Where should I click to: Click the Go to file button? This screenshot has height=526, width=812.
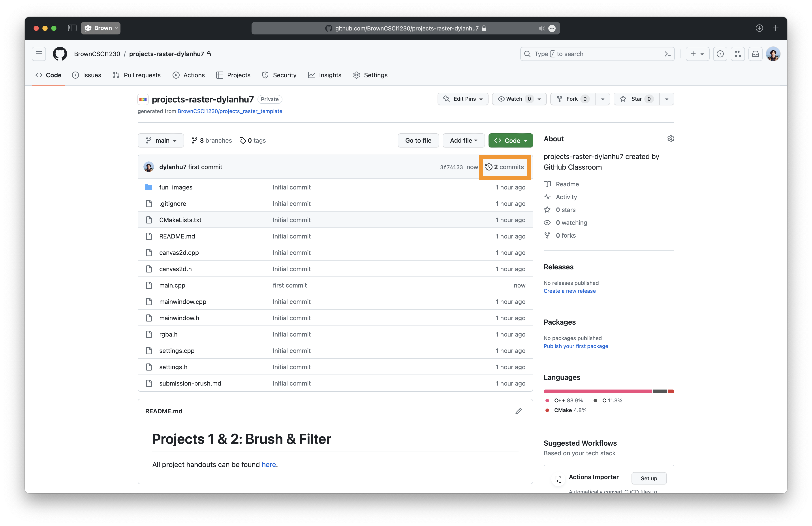coord(418,140)
